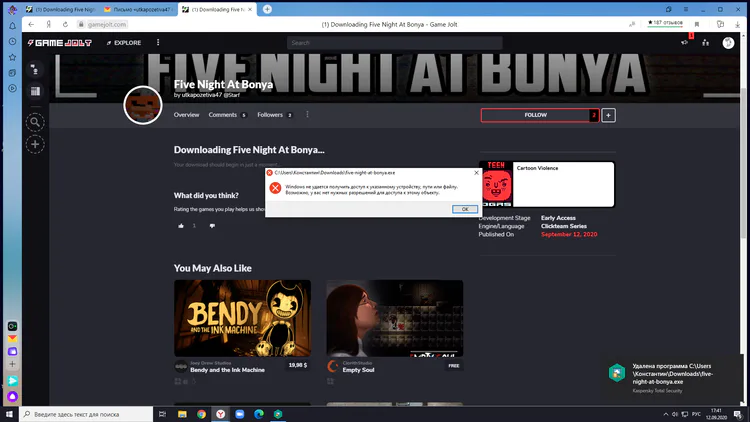Click the Game Jolt logo
This screenshot has width=750, height=422.
60,43
